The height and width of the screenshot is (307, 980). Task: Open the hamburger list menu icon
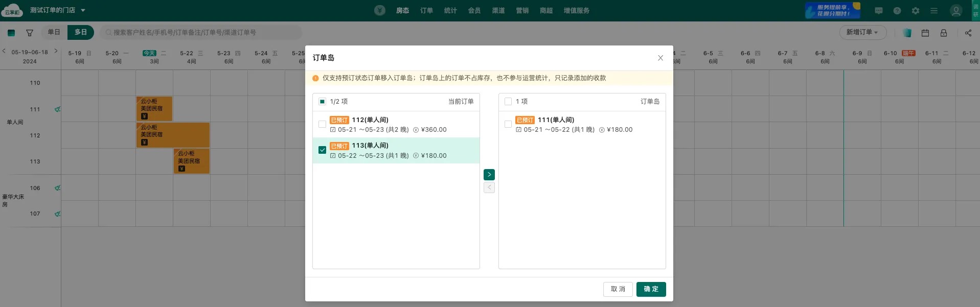click(934, 11)
